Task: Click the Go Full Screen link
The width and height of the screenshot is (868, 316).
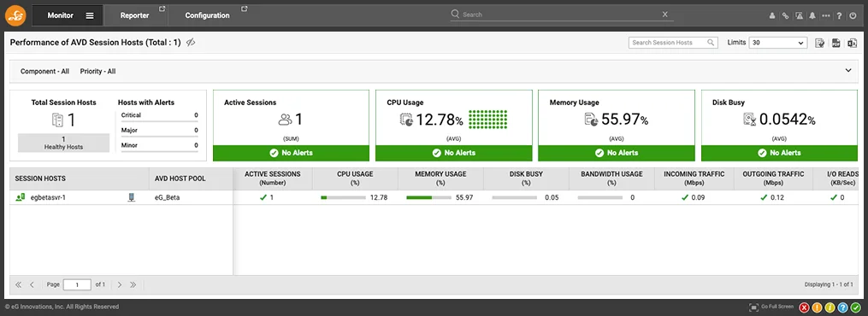Action: click(777, 307)
